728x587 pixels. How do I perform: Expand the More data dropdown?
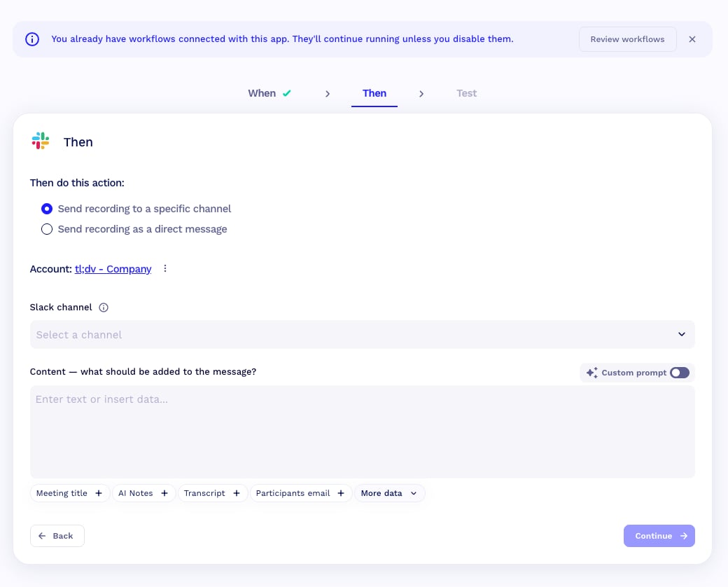click(x=389, y=494)
